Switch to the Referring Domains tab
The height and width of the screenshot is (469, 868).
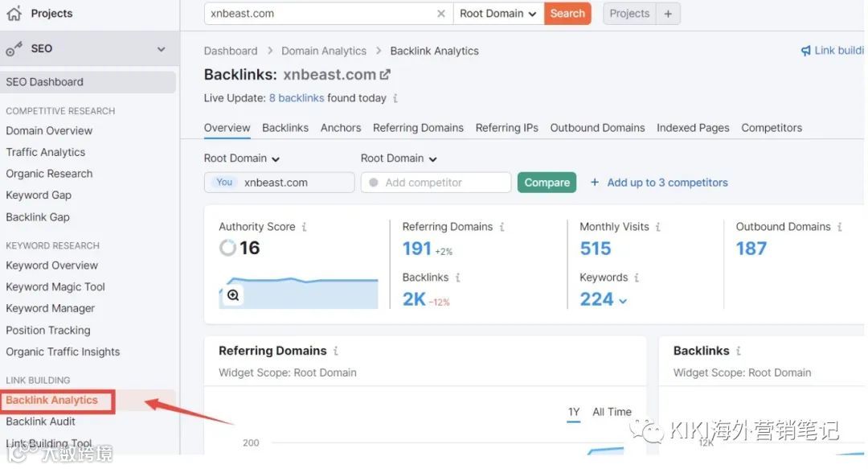pos(418,128)
